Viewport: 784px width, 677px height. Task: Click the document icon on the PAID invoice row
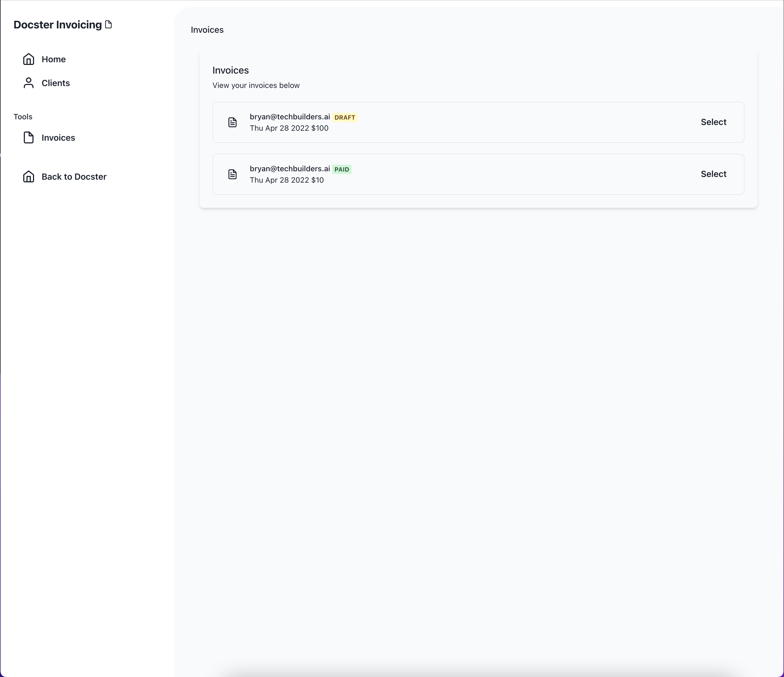coord(232,174)
